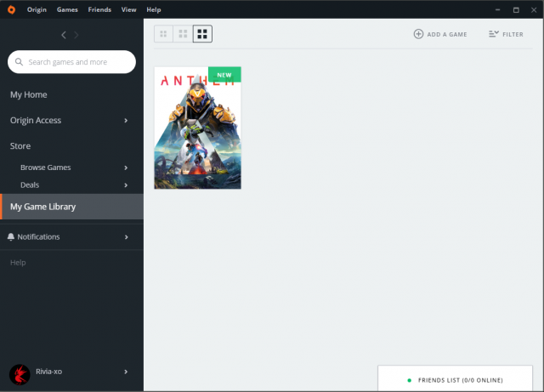The height and width of the screenshot is (392, 544).
Task: Click the Add a Game plus icon
Action: pyautogui.click(x=418, y=34)
